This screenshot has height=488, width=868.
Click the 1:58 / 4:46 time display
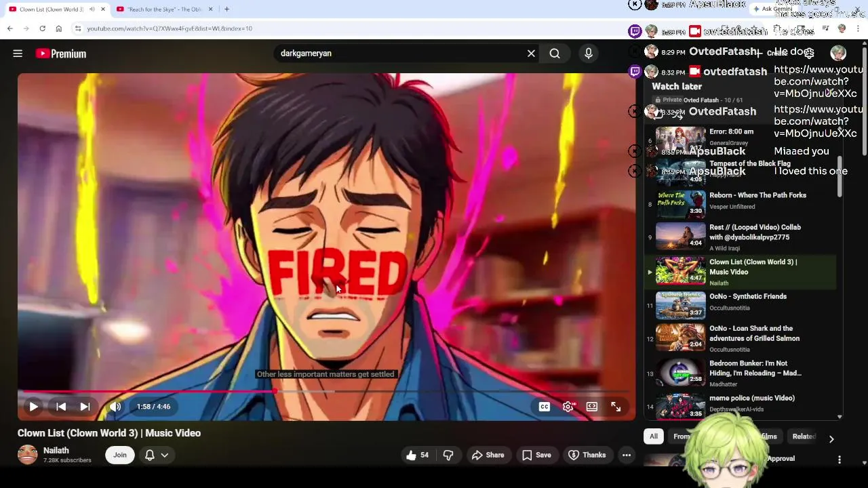click(153, 407)
